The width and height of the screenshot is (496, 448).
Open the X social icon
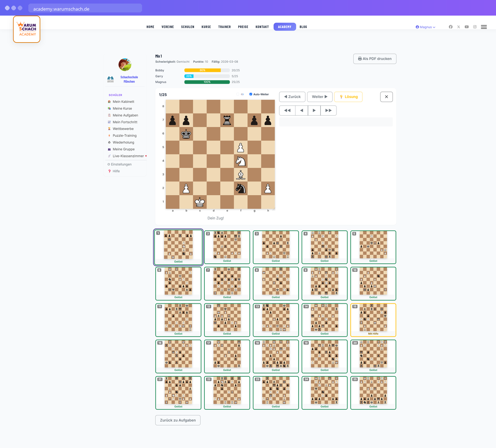pos(459,27)
